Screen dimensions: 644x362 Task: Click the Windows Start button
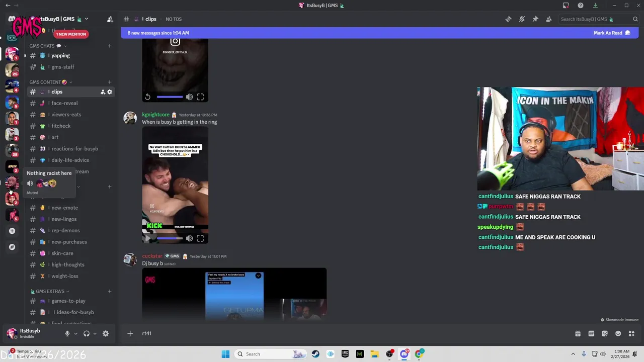225,354
